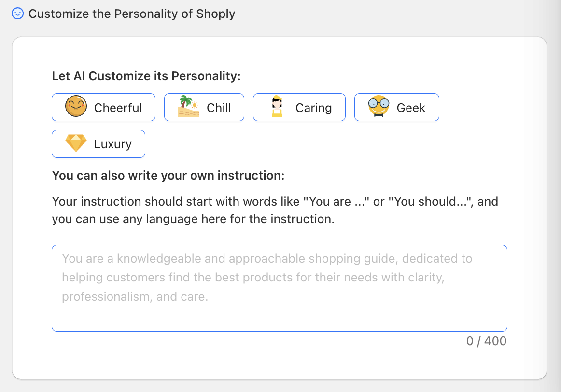
Task: Click the glasses nerd face Geek icon
Action: 379,107
